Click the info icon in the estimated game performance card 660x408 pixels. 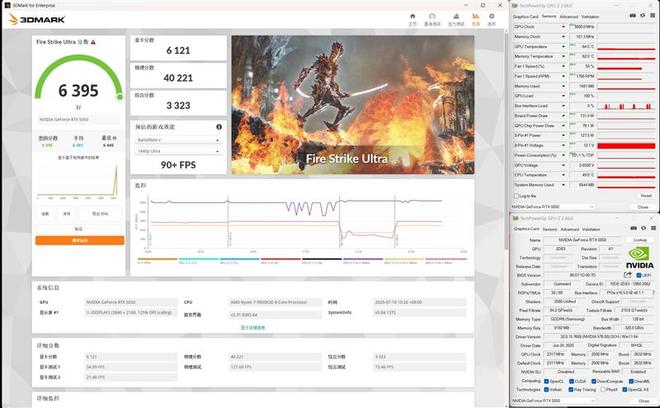[x=219, y=127]
